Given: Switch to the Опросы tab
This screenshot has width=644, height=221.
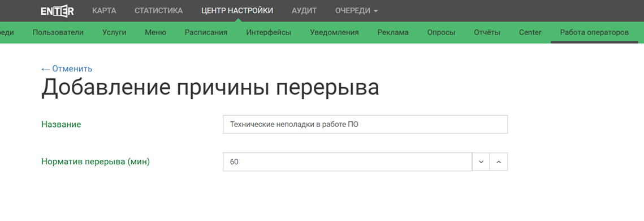Looking at the screenshot, I should [441, 32].
